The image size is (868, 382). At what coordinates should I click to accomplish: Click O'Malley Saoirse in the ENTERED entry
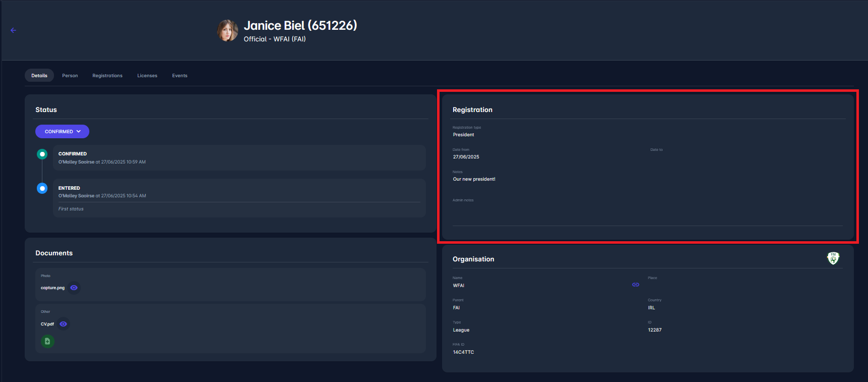point(76,196)
